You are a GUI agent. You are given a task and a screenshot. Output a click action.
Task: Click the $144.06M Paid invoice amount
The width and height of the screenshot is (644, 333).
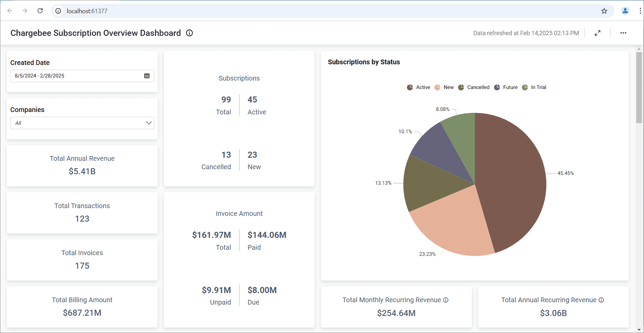tap(267, 235)
